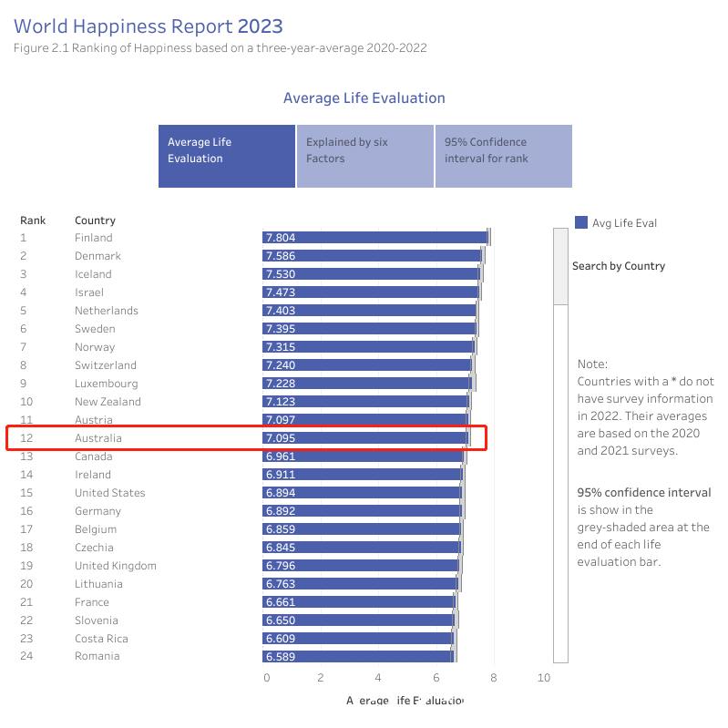Select Netherlands in the country list
This screenshot has width=728, height=728.
107,311
